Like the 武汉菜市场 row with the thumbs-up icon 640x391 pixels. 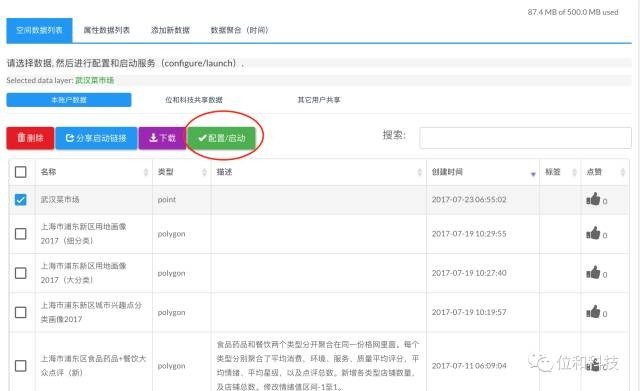tap(593, 199)
